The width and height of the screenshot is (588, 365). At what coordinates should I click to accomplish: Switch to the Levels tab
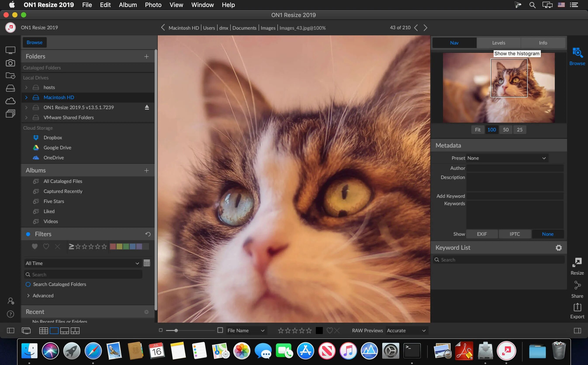pyautogui.click(x=498, y=43)
